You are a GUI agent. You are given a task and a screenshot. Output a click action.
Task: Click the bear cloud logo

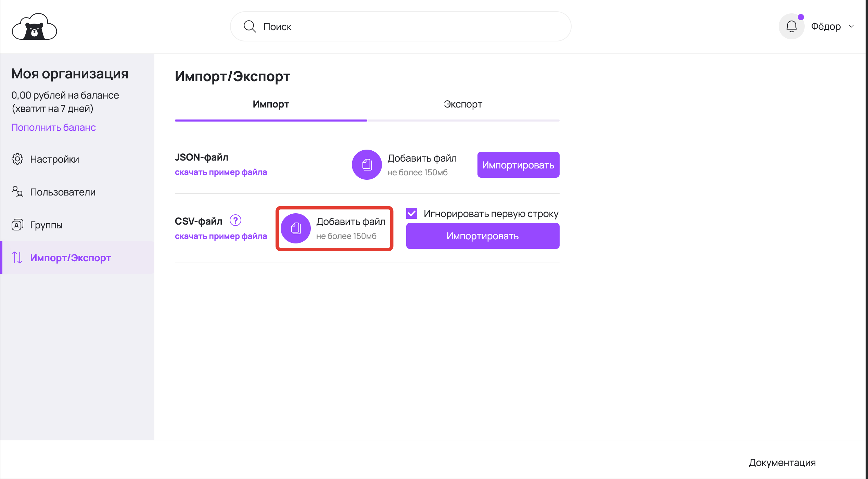click(x=34, y=27)
